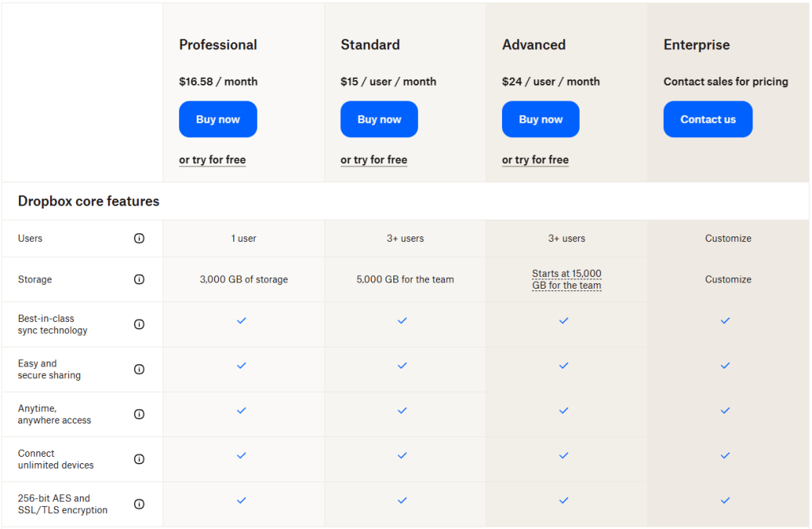Click the Connect unlimited devices info icon
This screenshot has width=812, height=529.
pos(140,458)
